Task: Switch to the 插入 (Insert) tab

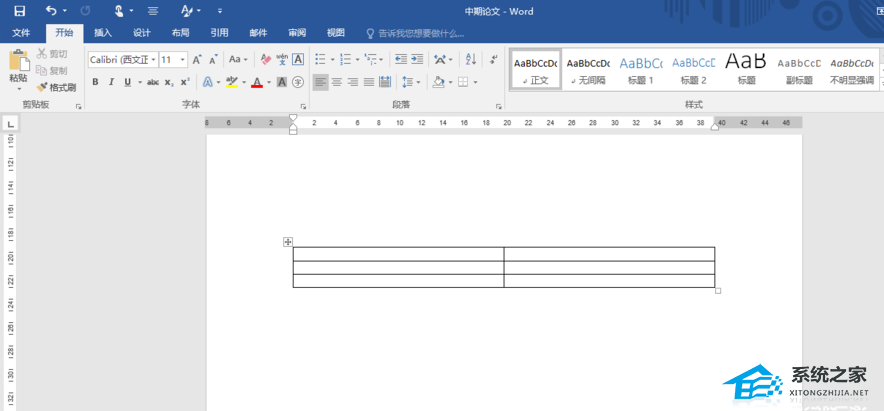Action: [103, 33]
